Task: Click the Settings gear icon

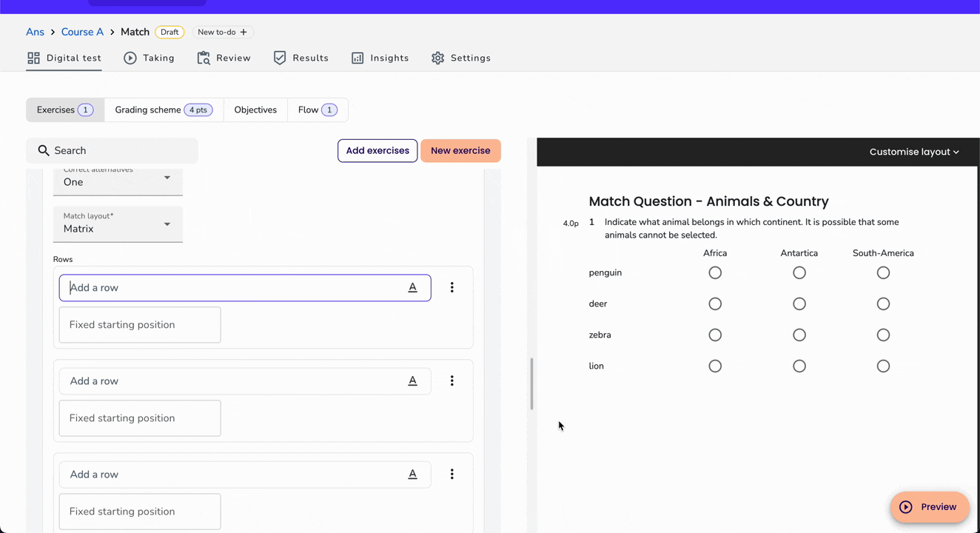Action: point(438,58)
